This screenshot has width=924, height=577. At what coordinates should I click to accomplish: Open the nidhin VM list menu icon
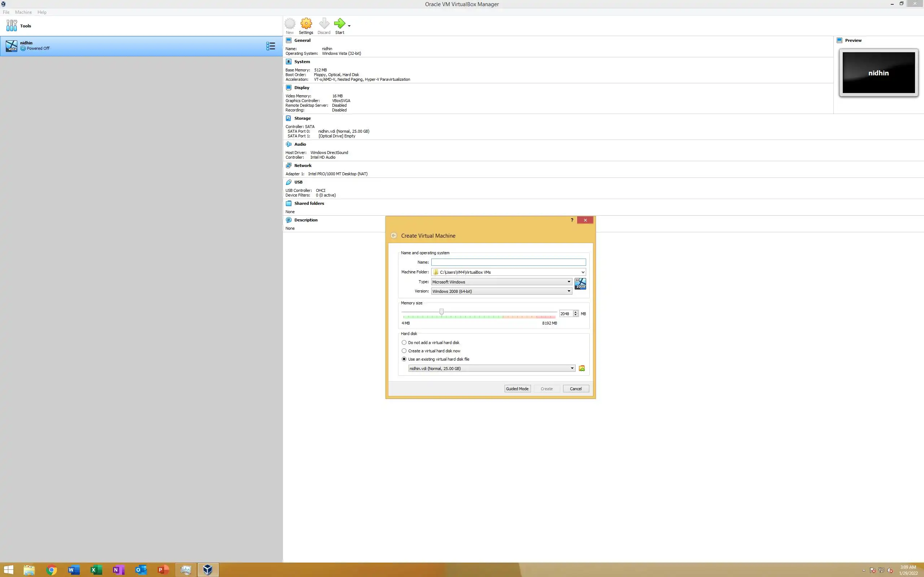pyautogui.click(x=270, y=46)
